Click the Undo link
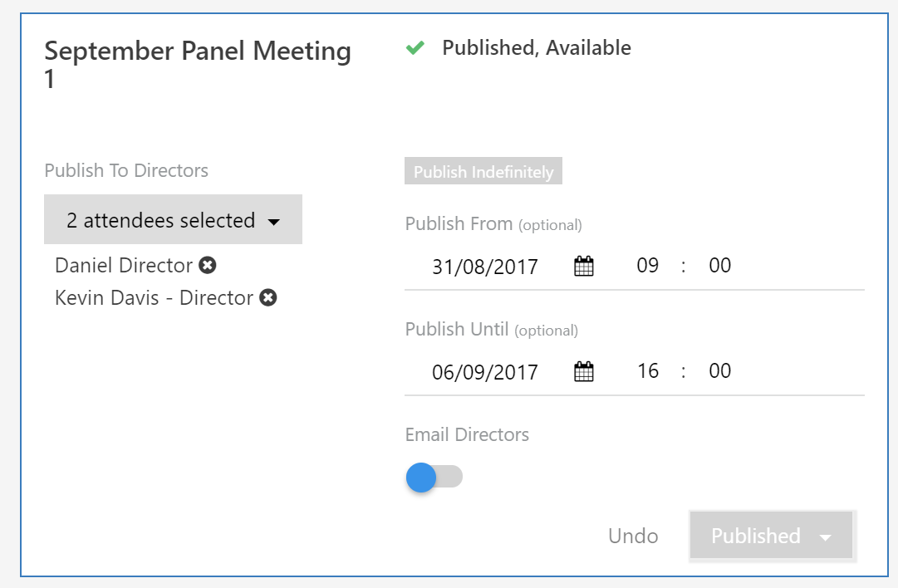Viewport: 898px width, 588px height. click(x=633, y=536)
